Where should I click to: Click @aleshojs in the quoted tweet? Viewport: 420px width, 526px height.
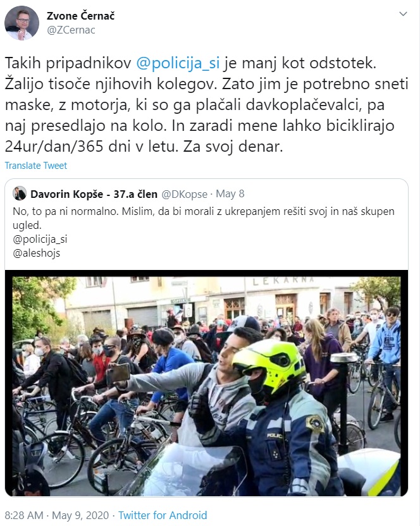tap(36, 253)
